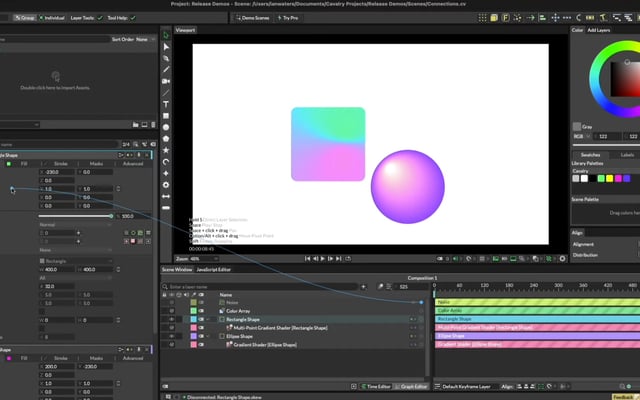The height and width of the screenshot is (400, 640).
Task: Click the green Select arrow tool
Action: [x=166, y=34]
